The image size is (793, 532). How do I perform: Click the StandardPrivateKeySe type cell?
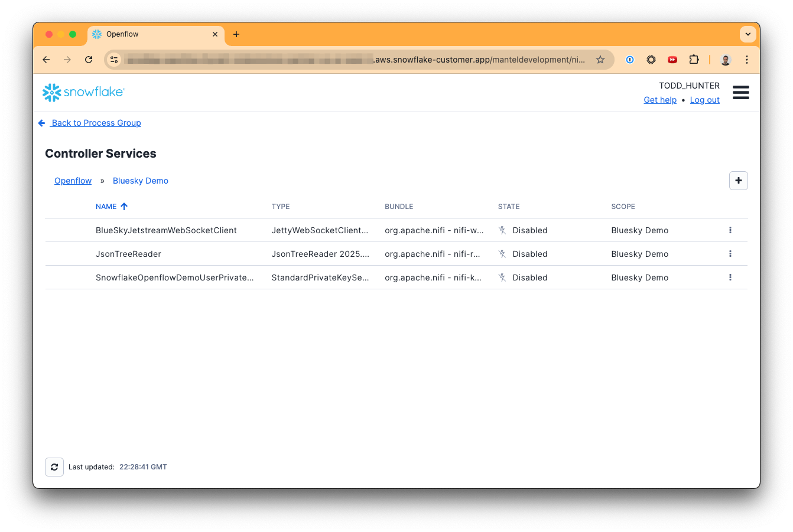point(320,278)
